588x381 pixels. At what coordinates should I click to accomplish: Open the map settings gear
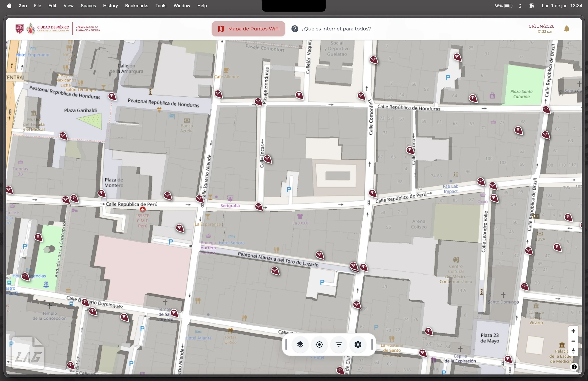[x=358, y=344]
